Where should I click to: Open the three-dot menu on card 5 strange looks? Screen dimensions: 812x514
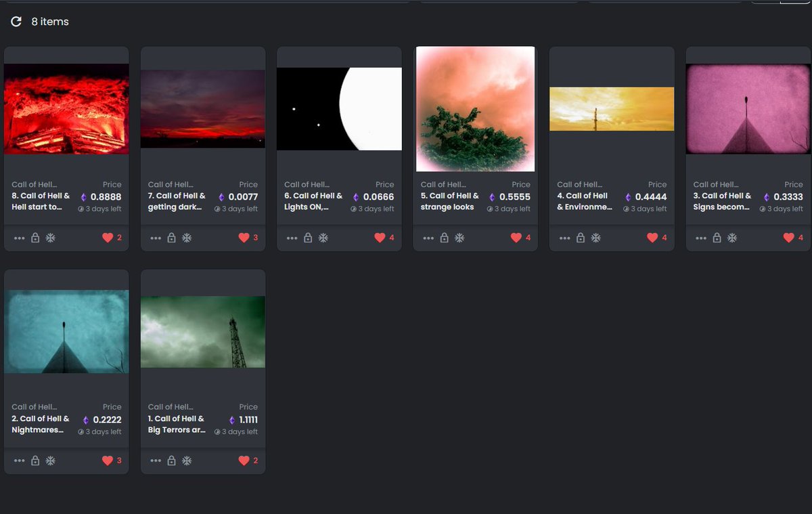click(x=428, y=238)
